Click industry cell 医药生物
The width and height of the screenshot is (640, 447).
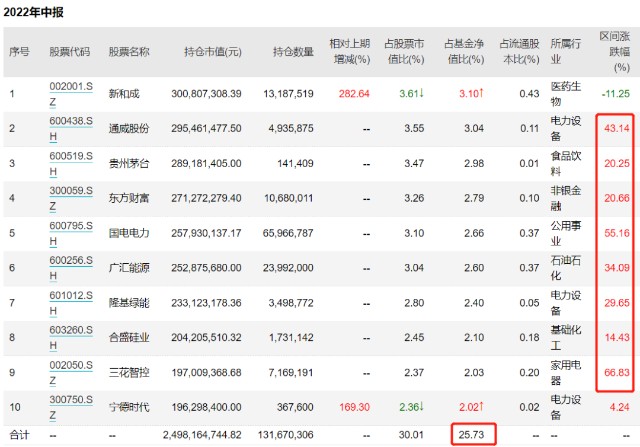(x=565, y=94)
